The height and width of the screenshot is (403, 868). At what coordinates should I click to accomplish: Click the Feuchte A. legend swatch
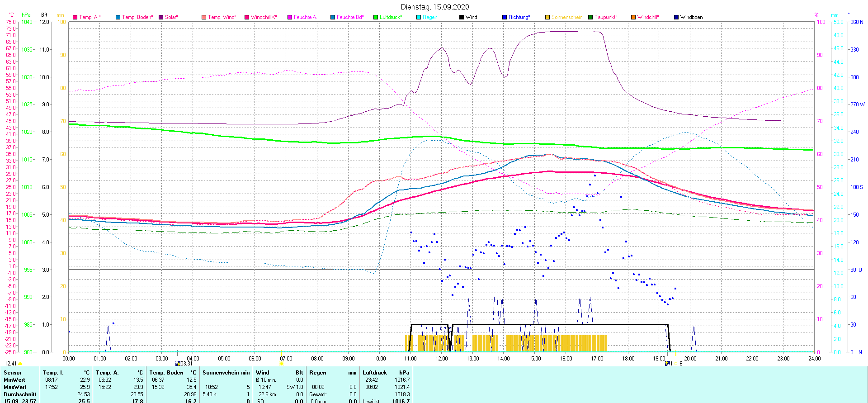coord(290,17)
